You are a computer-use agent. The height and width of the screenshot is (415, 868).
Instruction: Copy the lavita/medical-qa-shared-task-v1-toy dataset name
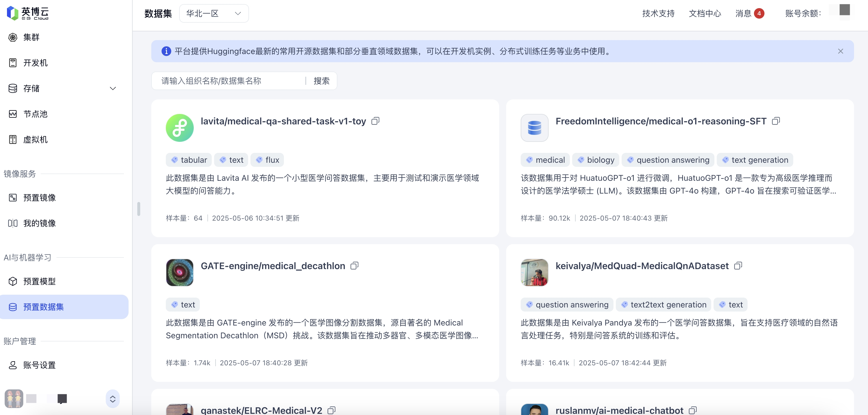[375, 121]
